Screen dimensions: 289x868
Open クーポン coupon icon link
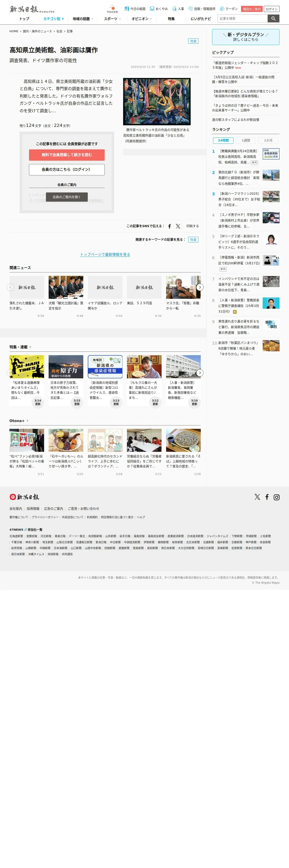click(x=229, y=9)
